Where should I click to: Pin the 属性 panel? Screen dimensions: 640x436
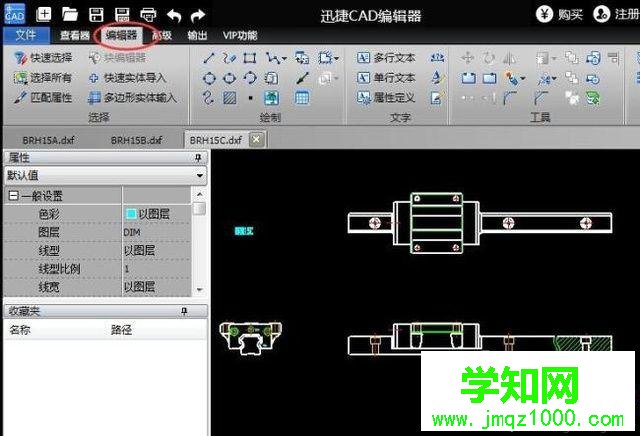point(198,158)
